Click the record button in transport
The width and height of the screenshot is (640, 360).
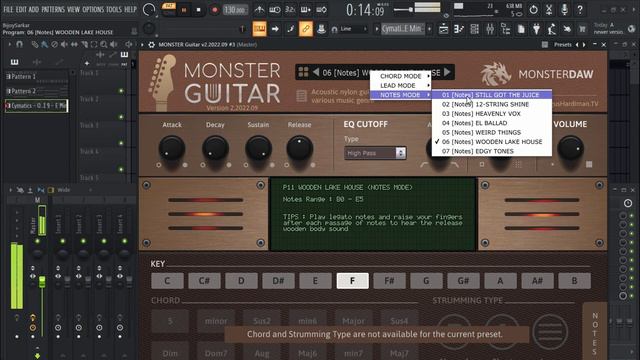[x=214, y=10]
